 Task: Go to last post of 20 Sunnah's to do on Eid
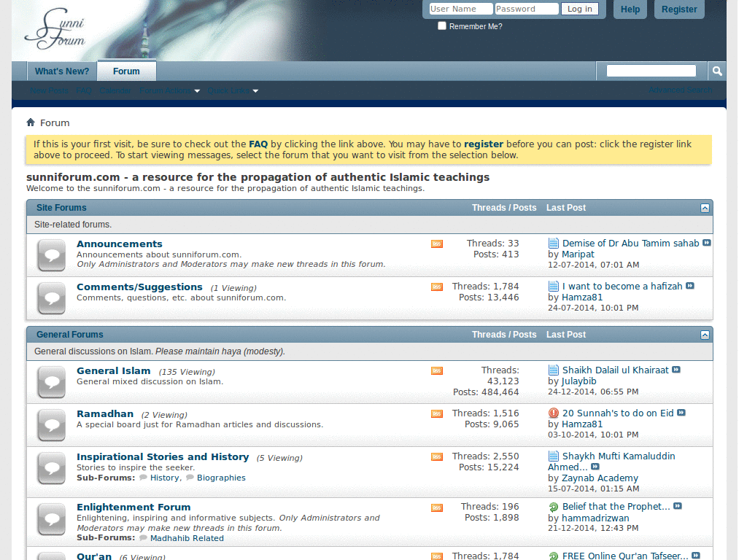click(681, 413)
